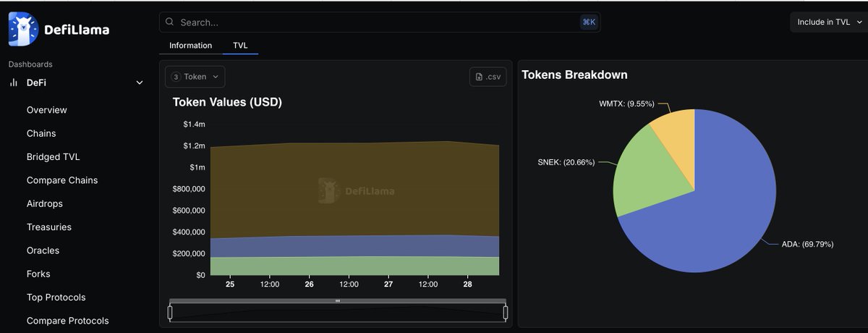Click the $200,000 axis label
868x333 pixels.
(x=189, y=253)
